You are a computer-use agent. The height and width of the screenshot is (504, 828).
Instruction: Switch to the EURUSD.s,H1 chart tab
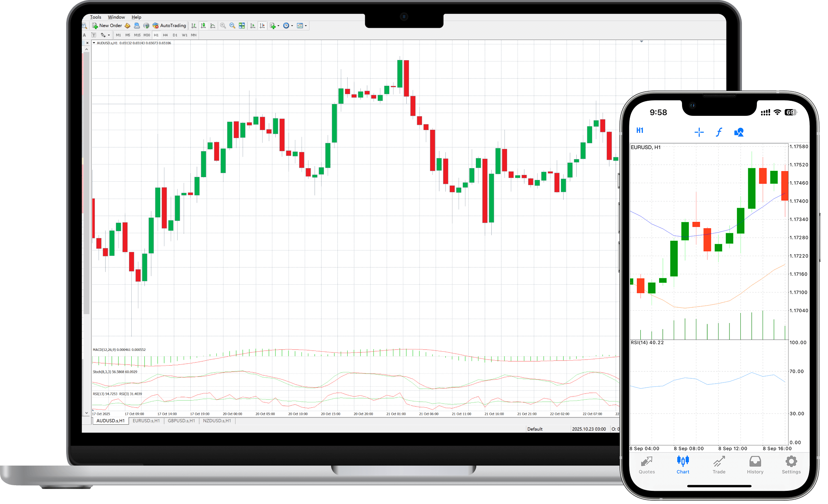coord(146,421)
